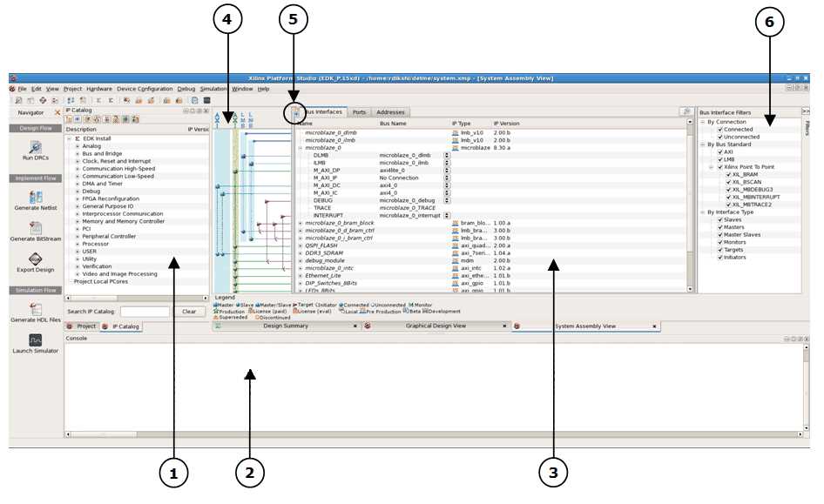This screenshot has width=824, height=504.
Task: Click the lmb_v10 IP type icon for microblaze_0_dlmb
Action: pos(455,133)
